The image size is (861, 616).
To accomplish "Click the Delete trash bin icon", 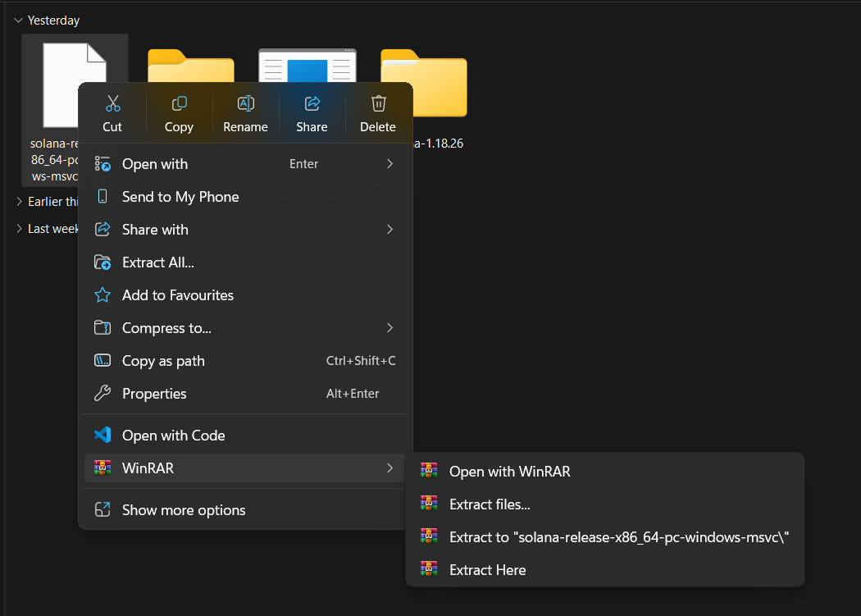I will coord(378,104).
